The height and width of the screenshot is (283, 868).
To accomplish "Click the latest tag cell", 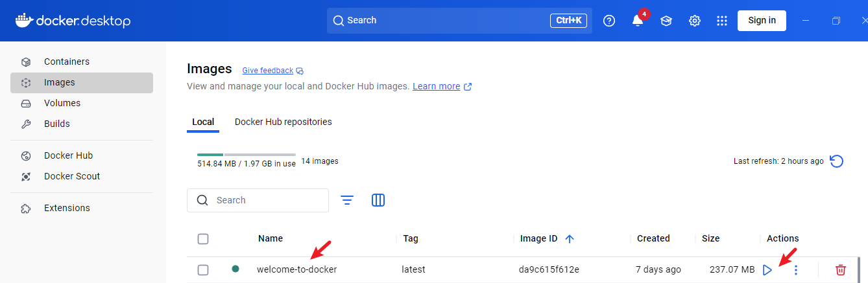I will [x=414, y=269].
